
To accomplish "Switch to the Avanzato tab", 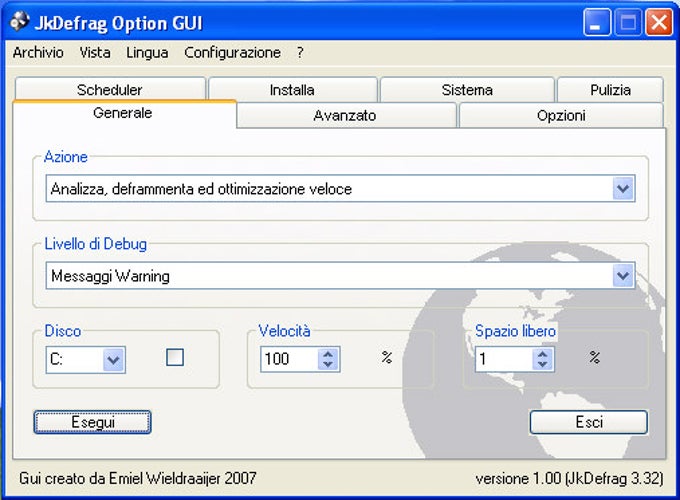I will (345, 115).
